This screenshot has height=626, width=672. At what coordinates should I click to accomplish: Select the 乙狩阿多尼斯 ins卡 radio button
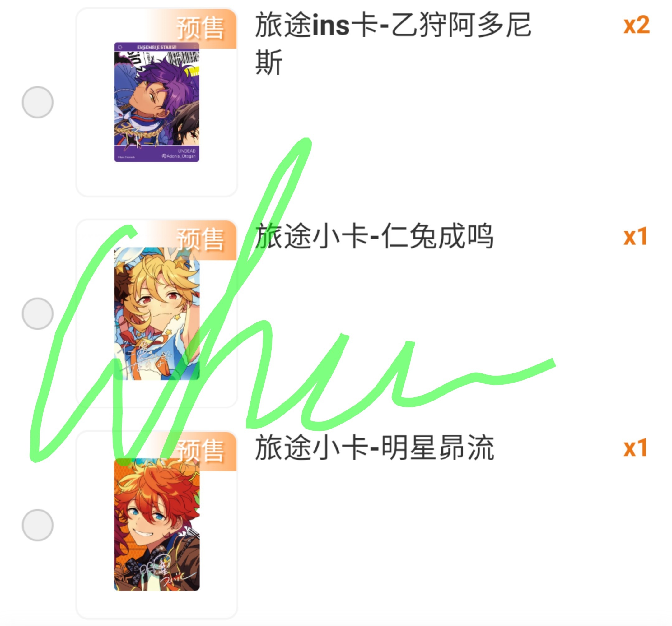pyautogui.click(x=38, y=102)
